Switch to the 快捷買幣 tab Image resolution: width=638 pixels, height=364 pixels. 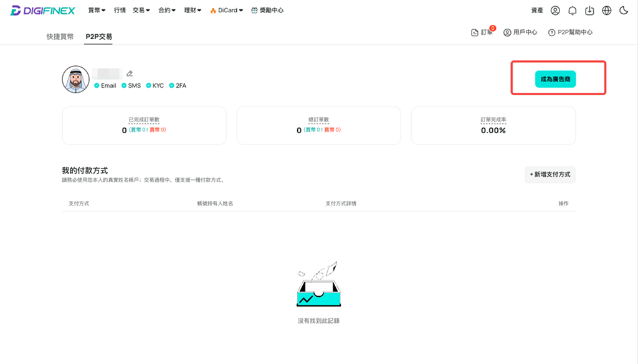click(x=60, y=37)
